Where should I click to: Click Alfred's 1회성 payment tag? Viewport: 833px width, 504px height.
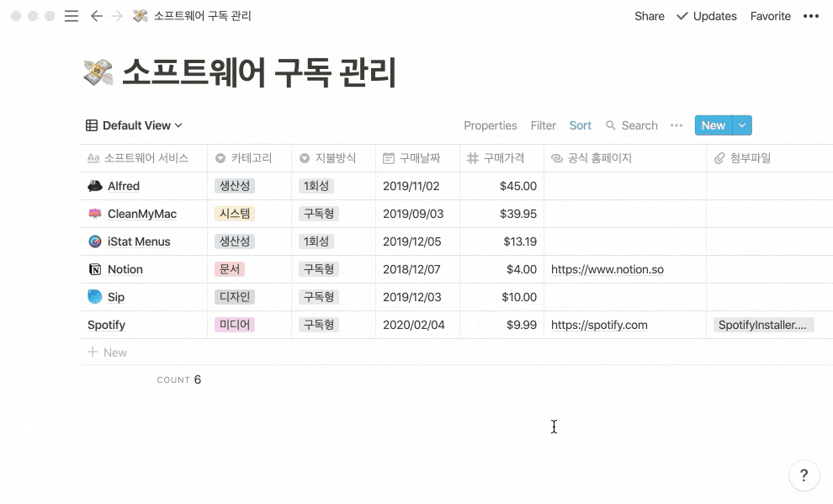[316, 186]
